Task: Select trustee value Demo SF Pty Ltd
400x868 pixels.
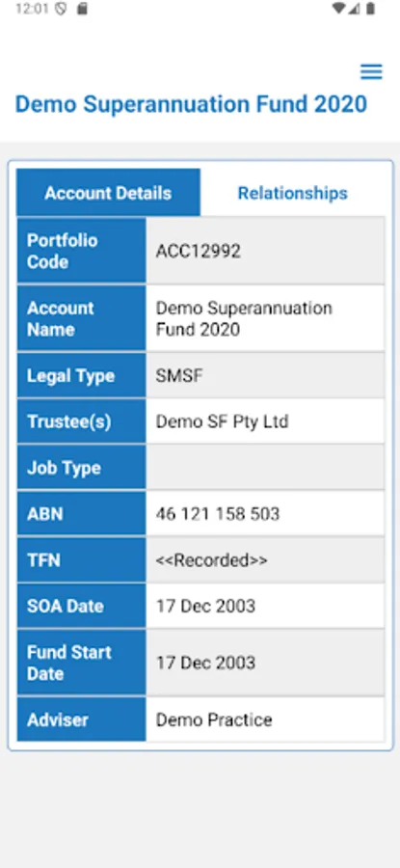Action: (222, 421)
